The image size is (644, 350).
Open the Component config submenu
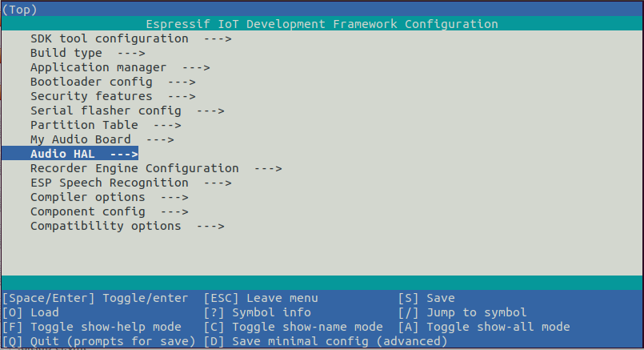click(88, 211)
